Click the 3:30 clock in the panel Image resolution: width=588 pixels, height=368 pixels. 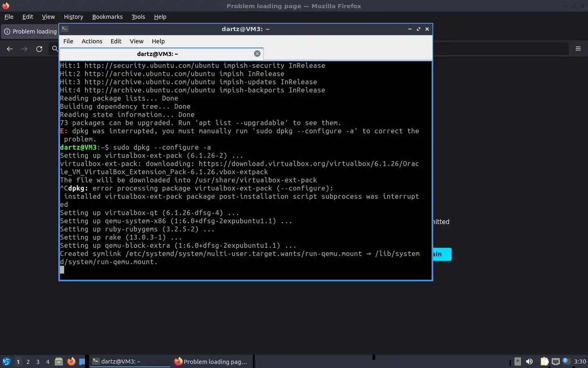580,361
